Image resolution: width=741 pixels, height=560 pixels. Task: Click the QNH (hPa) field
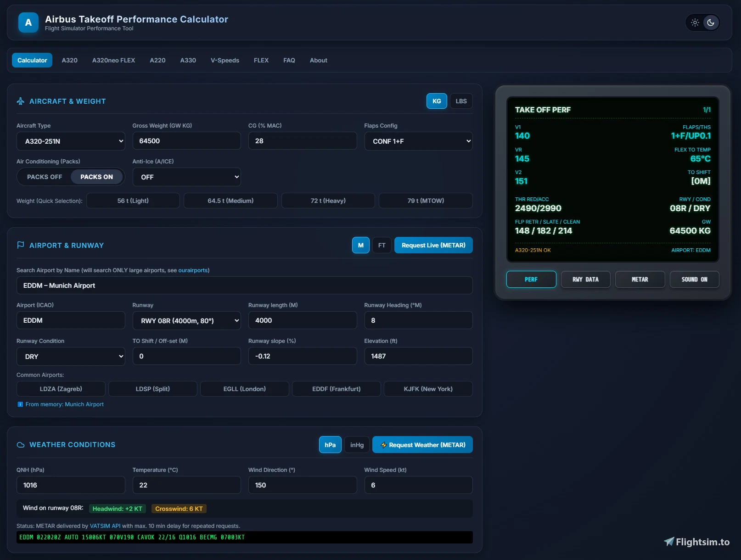[71, 485]
